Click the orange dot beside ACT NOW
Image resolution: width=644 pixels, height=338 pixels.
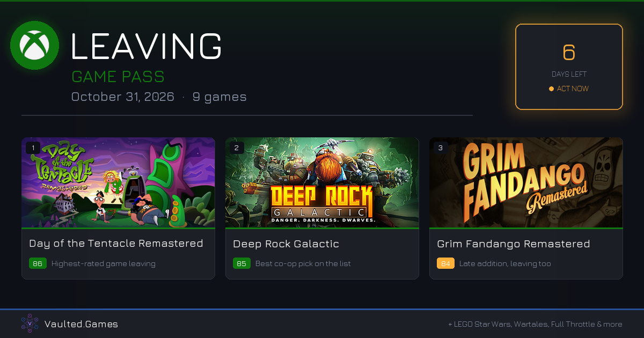coord(551,89)
